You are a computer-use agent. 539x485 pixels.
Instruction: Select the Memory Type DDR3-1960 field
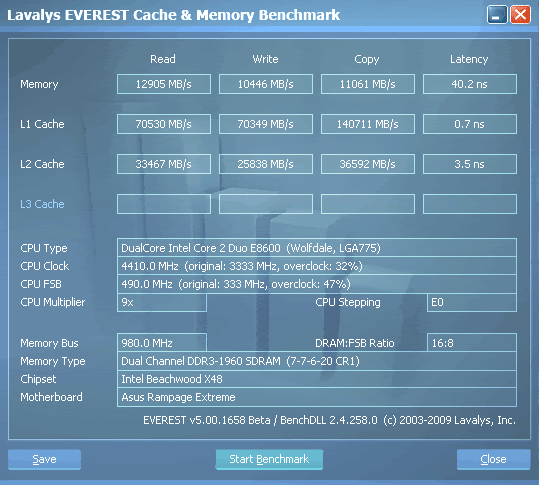(x=317, y=361)
